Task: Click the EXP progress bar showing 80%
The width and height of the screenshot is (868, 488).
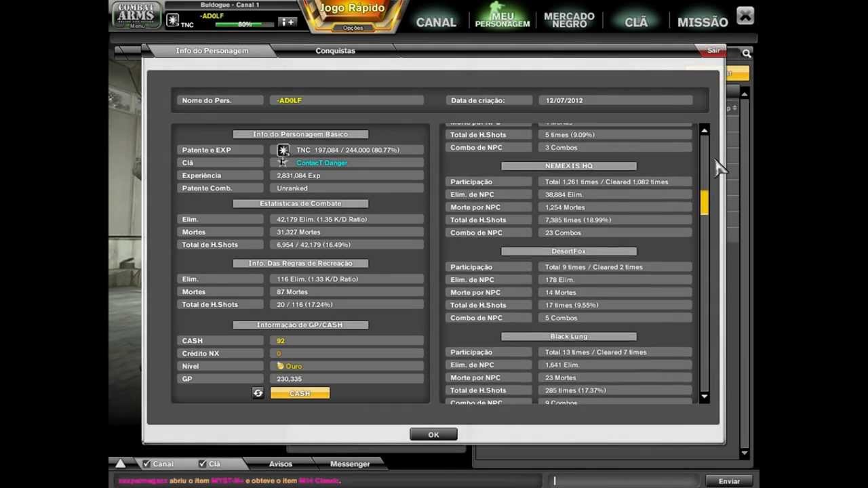Action: pyautogui.click(x=244, y=24)
